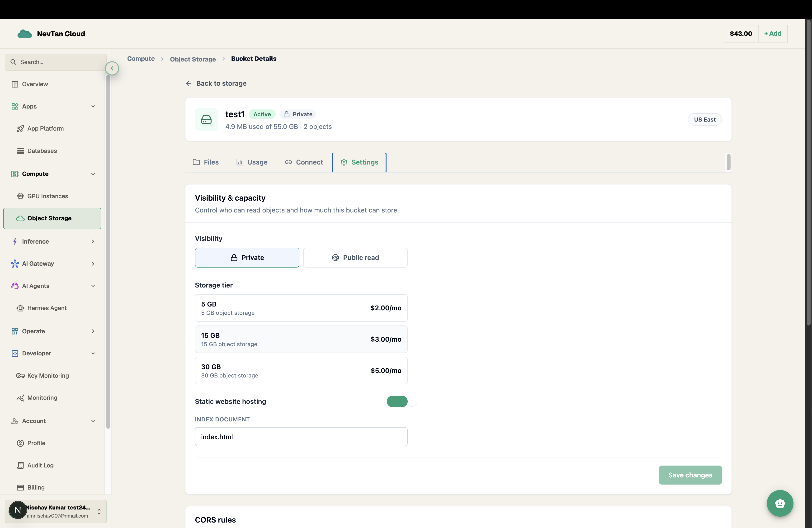Open Billing via its card icon
Viewport: 812px width, 528px height.
coord(20,487)
